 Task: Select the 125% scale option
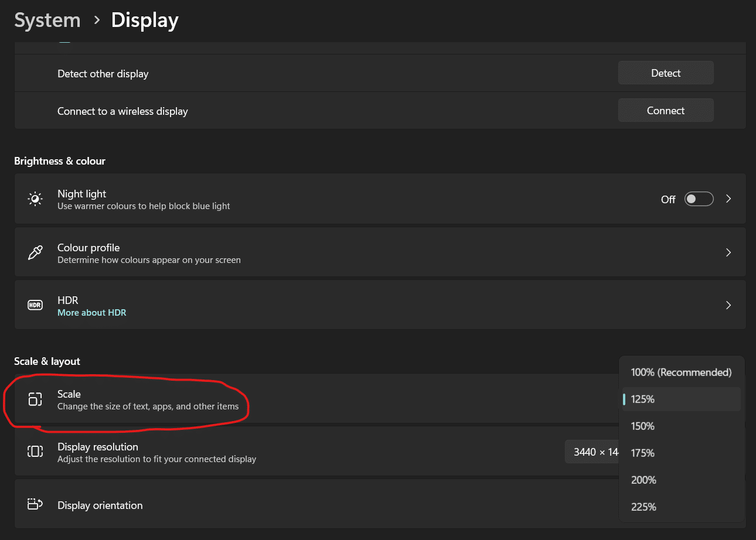681,399
